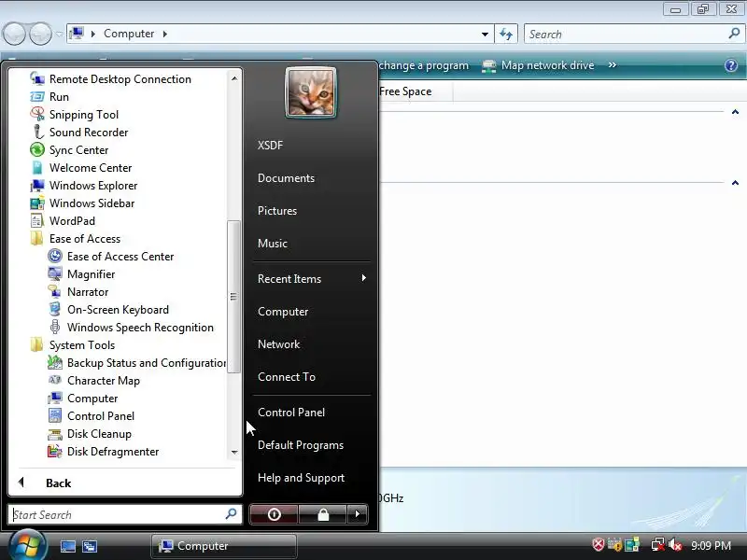This screenshot has height=560, width=747.
Task: Open recent pages dropdown beside navigation buttons
Action: tap(59, 34)
